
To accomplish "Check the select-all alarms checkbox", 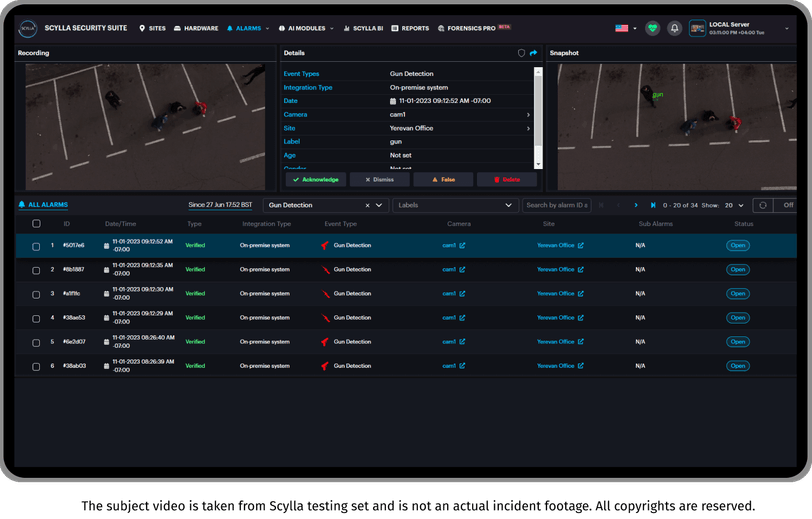I will [36, 224].
